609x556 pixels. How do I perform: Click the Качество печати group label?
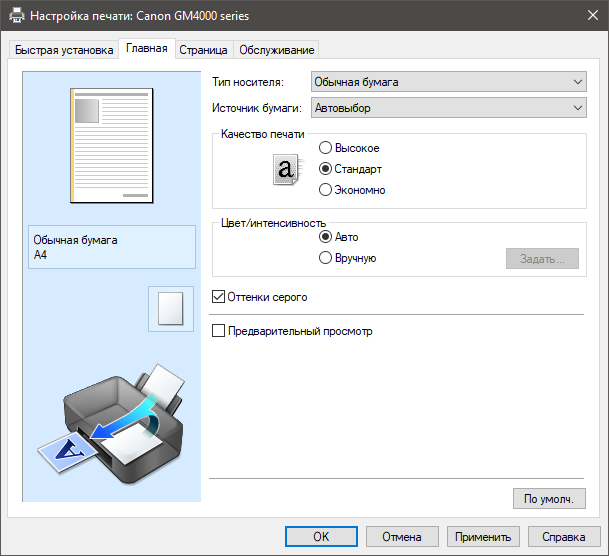click(263, 134)
